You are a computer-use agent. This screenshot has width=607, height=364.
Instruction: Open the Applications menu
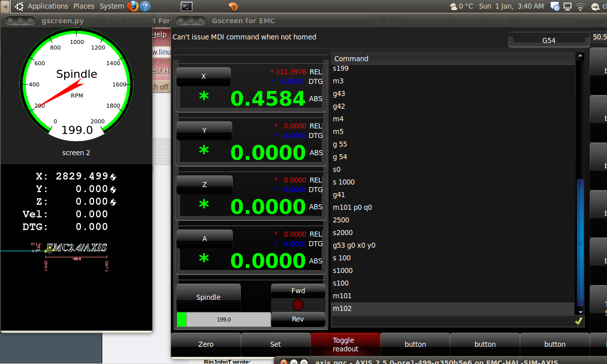pyautogui.click(x=48, y=6)
